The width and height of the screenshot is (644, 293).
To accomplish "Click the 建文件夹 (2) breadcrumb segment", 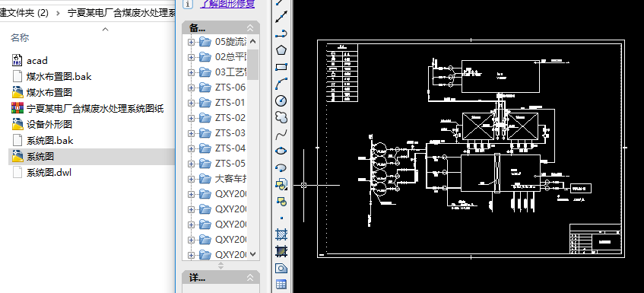I will click(24, 13).
